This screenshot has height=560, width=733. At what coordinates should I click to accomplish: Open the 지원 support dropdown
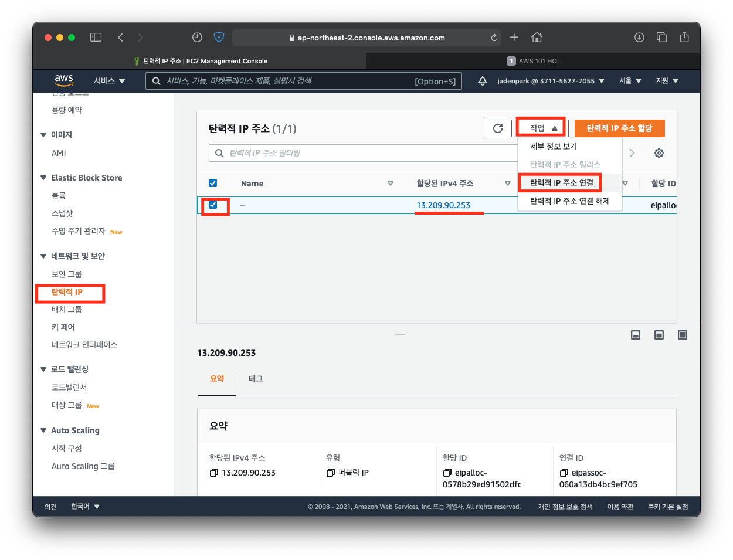pyautogui.click(x=667, y=81)
